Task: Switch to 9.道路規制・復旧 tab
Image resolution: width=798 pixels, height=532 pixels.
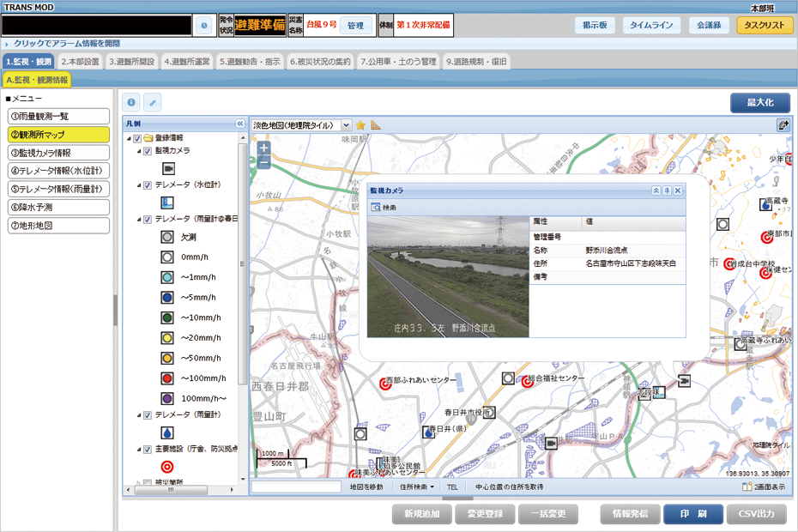Action: pyautogui.click(x=476, y=62)
